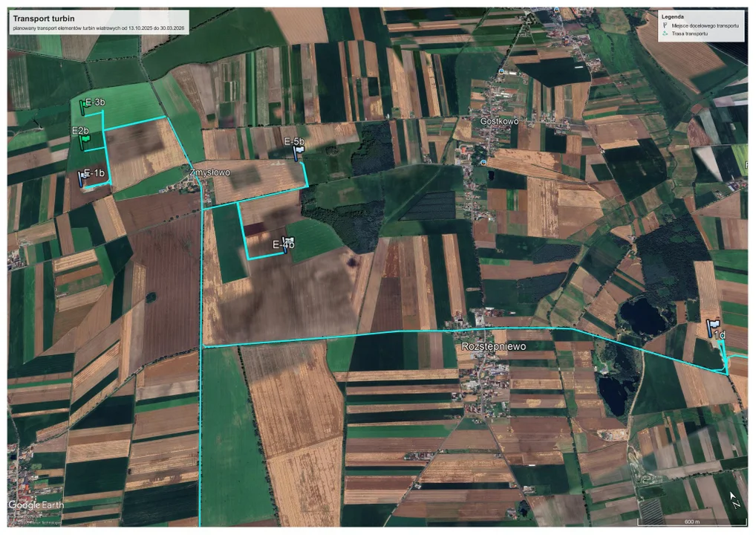Click the Rozstępniewo village label
Image resolution: width=756 pixels, height=535 pixels.
point(493,346)
